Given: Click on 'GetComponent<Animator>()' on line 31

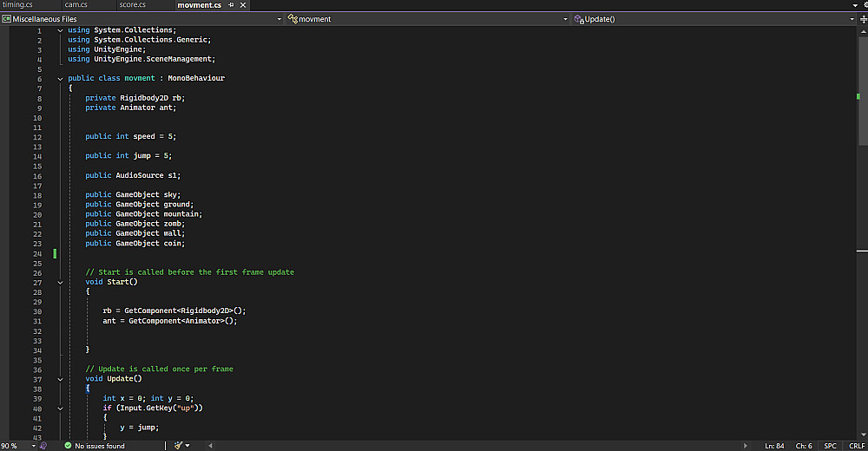Looking at the screenshot, I should (181, 321).
